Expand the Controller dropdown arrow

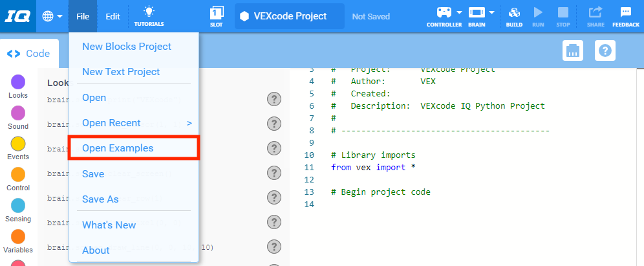coord(459,12)
